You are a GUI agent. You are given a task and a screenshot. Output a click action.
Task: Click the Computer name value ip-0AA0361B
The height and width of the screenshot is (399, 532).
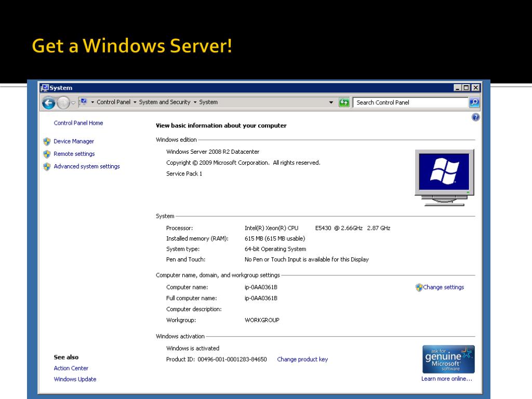click(x=261, y=287)
